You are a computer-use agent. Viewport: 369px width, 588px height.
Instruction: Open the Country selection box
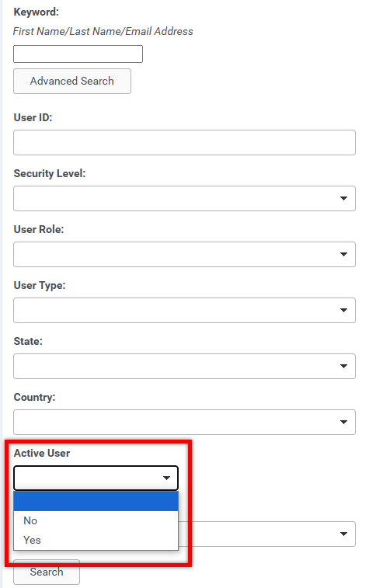(x=185, y=422)
